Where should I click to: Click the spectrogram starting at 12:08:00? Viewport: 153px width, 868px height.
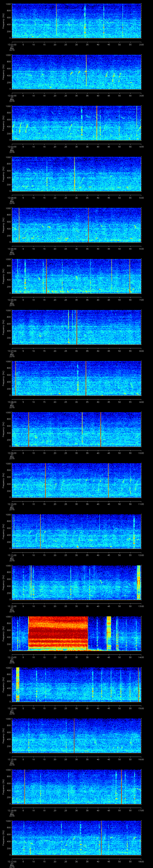point(77,378)
